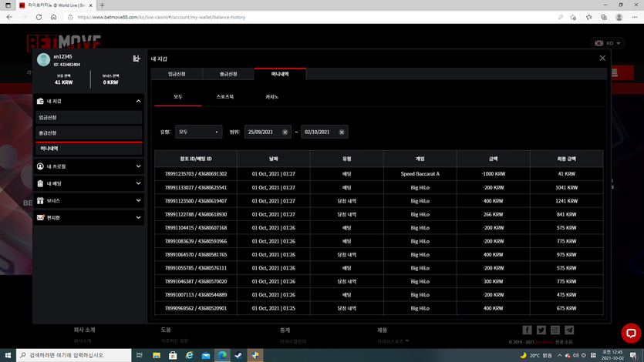644x362 pixels.
Task: Show hidden system tray icons
Action: tap(559, 355)
